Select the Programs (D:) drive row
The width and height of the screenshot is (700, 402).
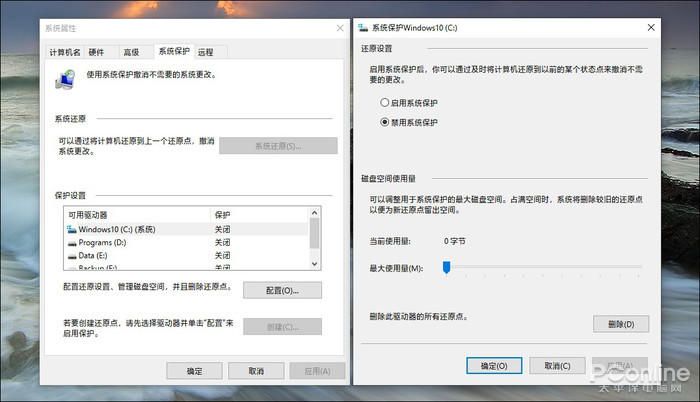[187, 243]
